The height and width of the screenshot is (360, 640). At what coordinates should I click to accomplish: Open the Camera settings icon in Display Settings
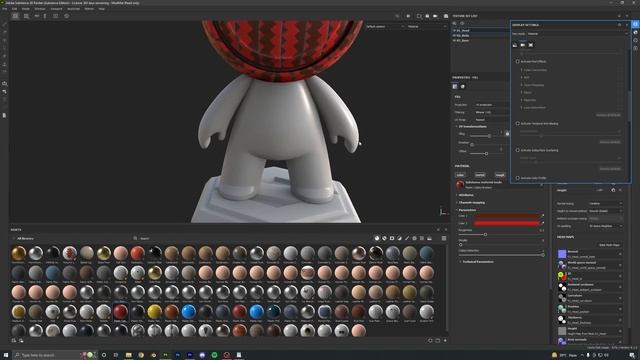(522, 45)
